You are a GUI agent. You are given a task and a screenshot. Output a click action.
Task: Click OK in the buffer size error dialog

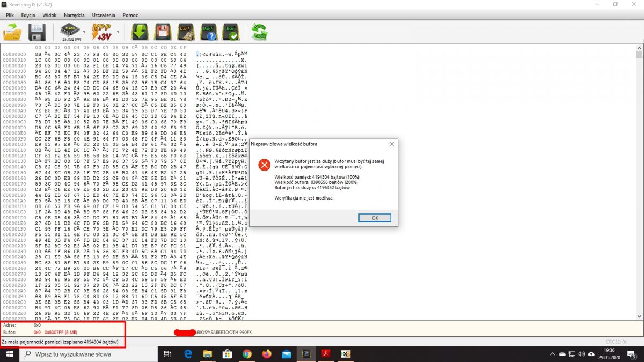coord(375,218)
